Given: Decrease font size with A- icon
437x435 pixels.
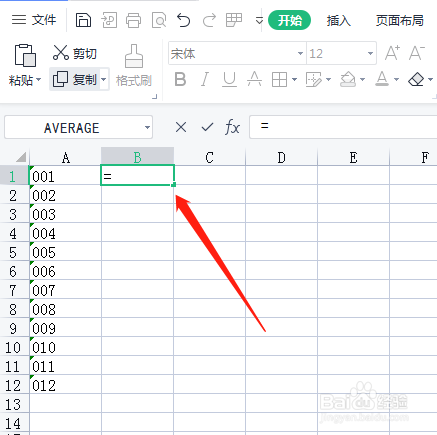Looking at the screenshot, I should (x=417, y=53).
